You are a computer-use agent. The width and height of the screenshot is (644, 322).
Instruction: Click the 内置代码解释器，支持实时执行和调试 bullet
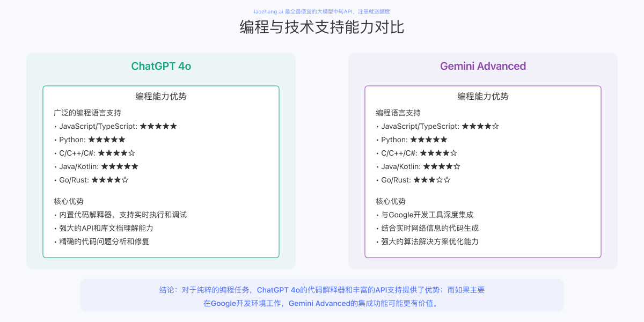[x=120, y=215]
